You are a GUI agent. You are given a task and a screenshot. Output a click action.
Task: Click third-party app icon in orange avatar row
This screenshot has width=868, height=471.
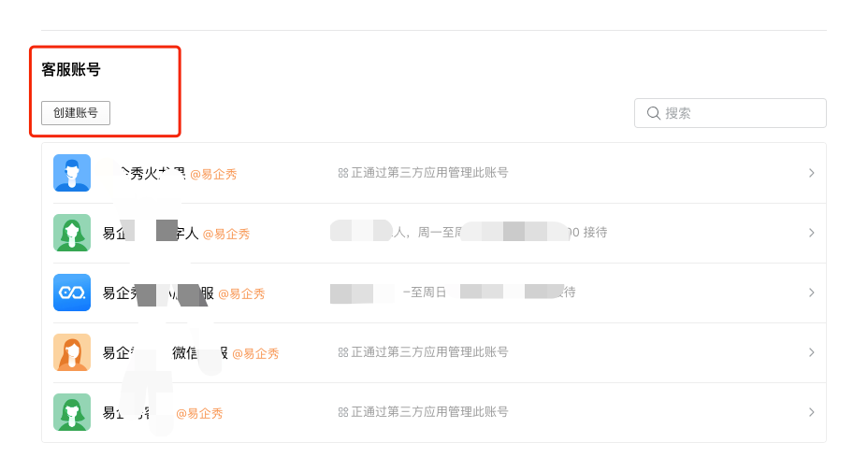pyautogui.click(x=342, y=352)
